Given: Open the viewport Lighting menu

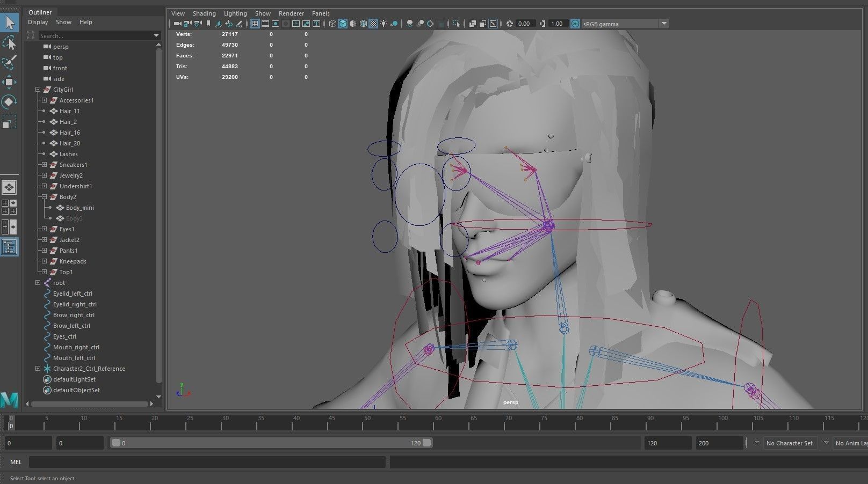Looking at the screenshot, I should coord(235,13).
